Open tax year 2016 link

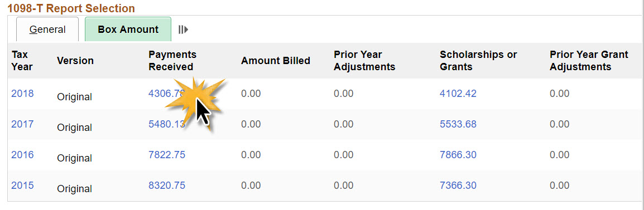22,155
